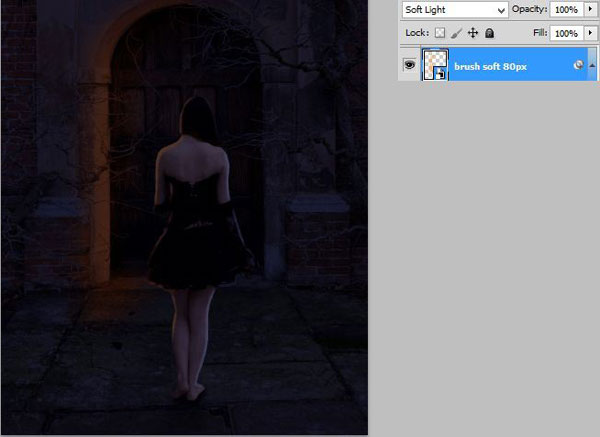This screenshot has width=600, height=437.
Task: Toggle lock position move icon
Action: coord(473,33)
